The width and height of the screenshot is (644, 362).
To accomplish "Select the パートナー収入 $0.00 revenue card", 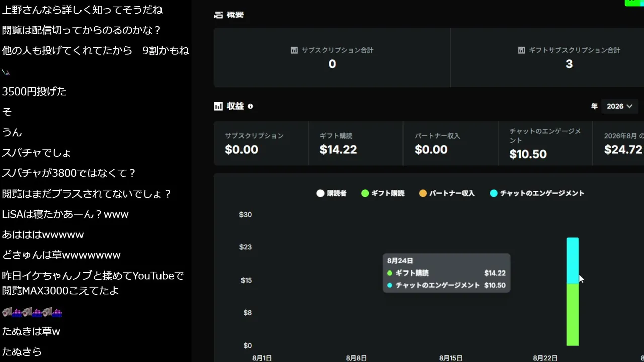I will point(450,143).
